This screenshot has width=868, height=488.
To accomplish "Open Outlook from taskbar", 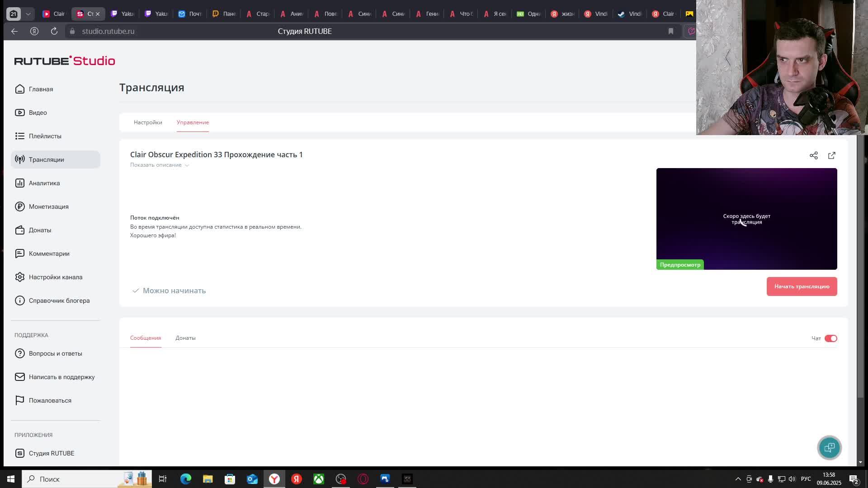I will pyautogui.click(x=252, y=479).
